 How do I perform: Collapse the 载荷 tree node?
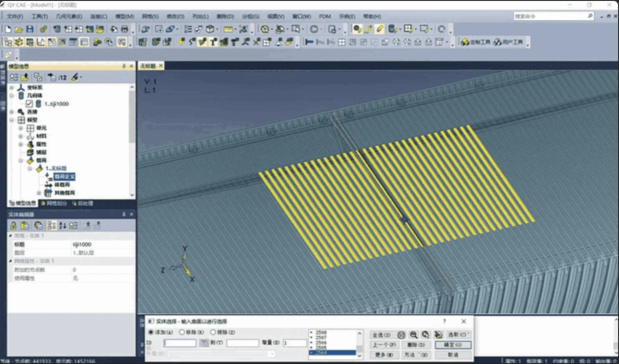click(x=21, y=161)
